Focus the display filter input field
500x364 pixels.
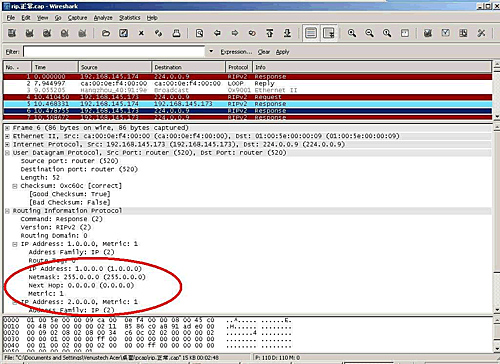click(x=114, y=52)
